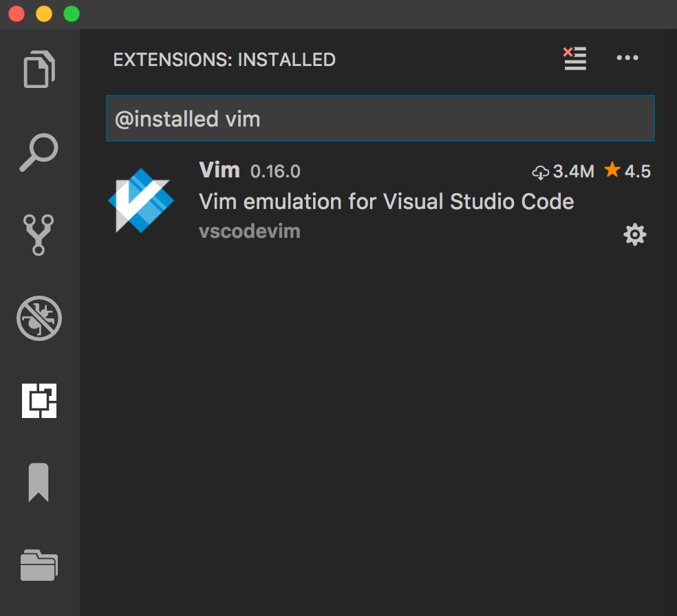Open the Debug view
The height and width of the screenshot is (616, 677).
click(x=39, y=318)
